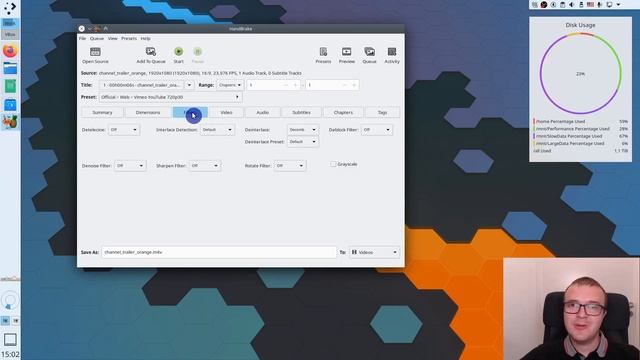The width and height of the screenshot is (640, 360).
Task: Open the volume tray icon
Action: (x=571, y=4)
